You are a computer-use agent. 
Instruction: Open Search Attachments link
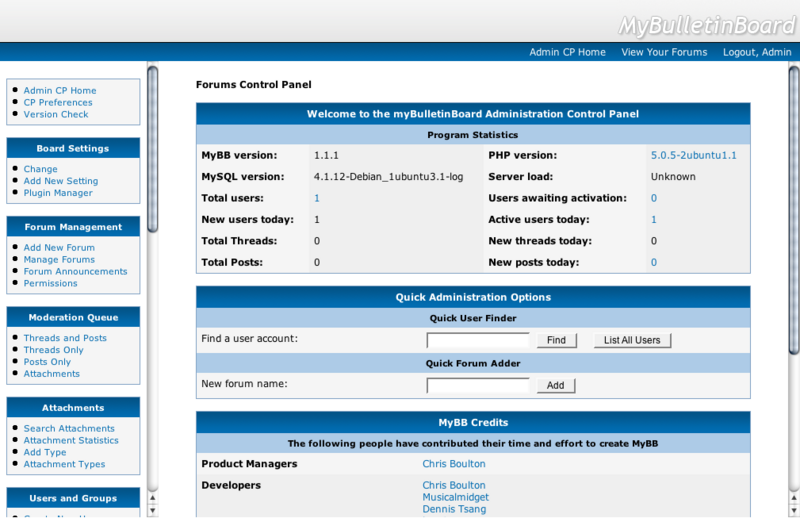coord(69,428)
